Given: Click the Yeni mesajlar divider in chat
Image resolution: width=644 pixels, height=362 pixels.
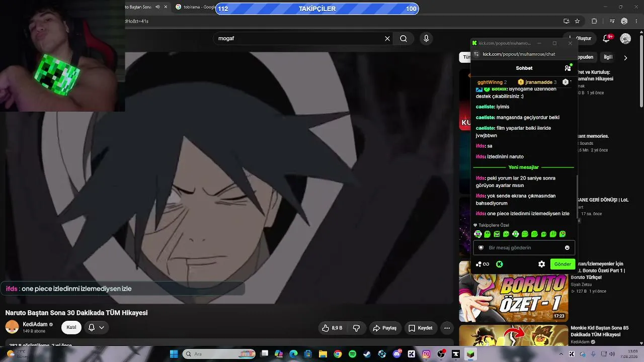Looking at the screenshot, I should pyautogui.click(x=523, y=167).
